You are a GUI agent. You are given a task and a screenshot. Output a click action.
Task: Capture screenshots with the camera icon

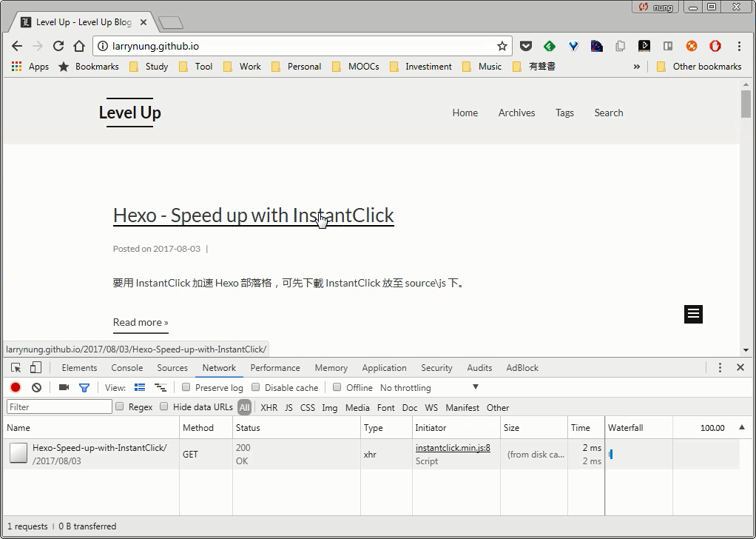(x=64, y=387)
